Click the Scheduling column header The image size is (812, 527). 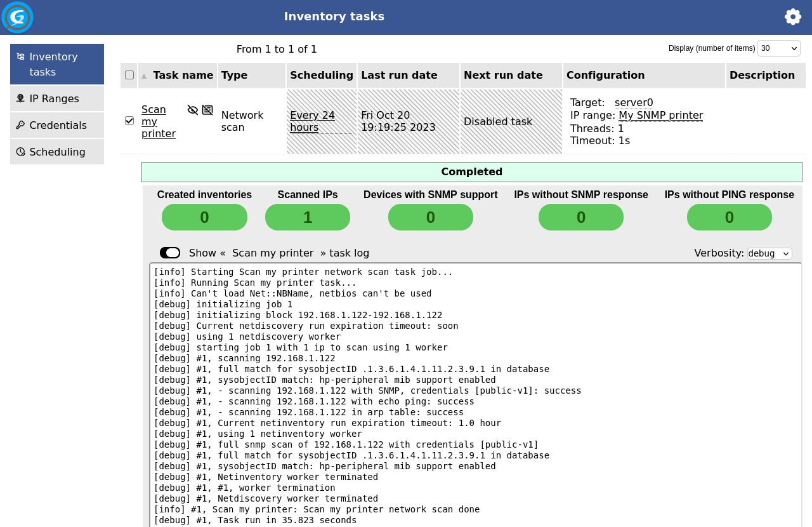pyautogui.click(x=322, y=75)
